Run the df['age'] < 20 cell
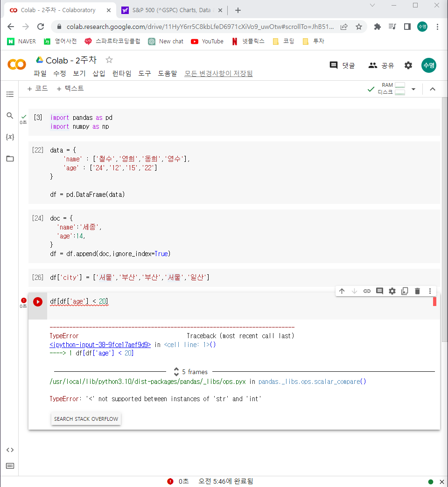 pyautogui.click(x=38, y=302)
